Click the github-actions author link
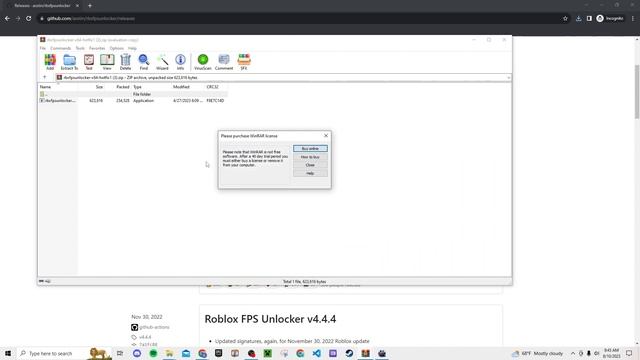The width and height of the screenshot is (640, 360). (154, 327)
